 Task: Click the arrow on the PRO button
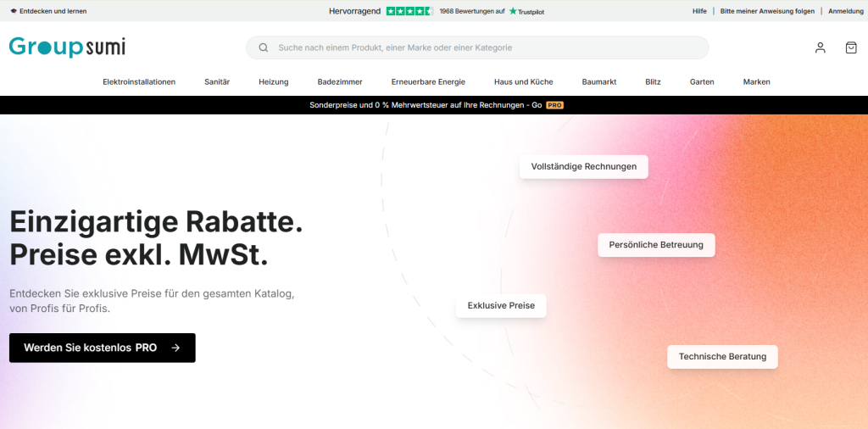click(175, 348)
